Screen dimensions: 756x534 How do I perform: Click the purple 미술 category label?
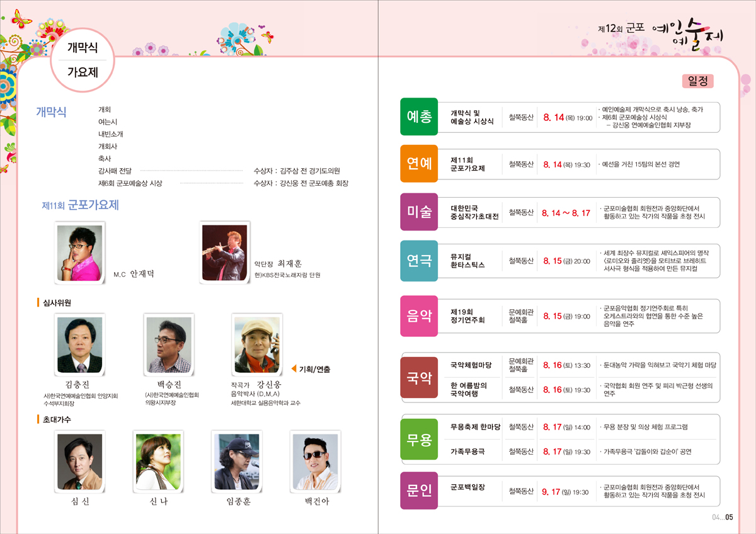point(419,212)
